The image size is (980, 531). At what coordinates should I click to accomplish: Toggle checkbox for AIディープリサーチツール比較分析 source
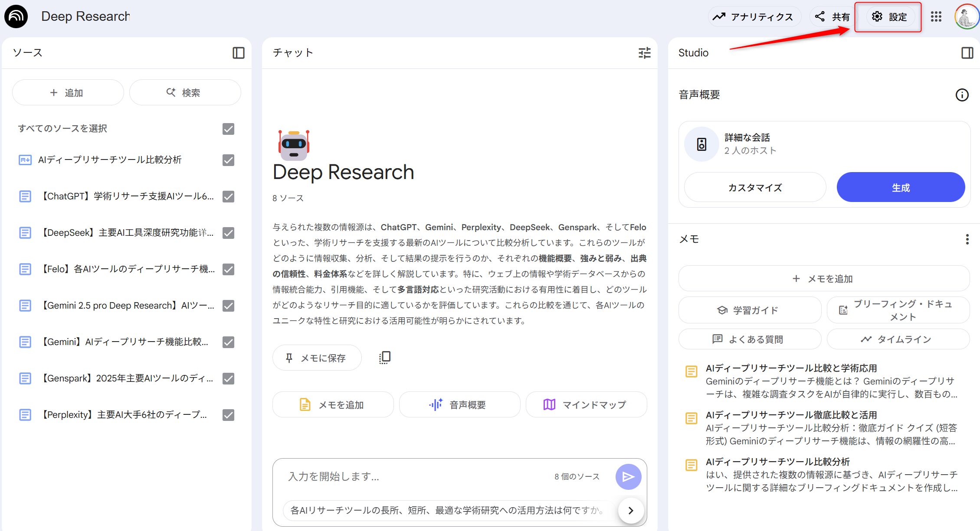(228, 160)
